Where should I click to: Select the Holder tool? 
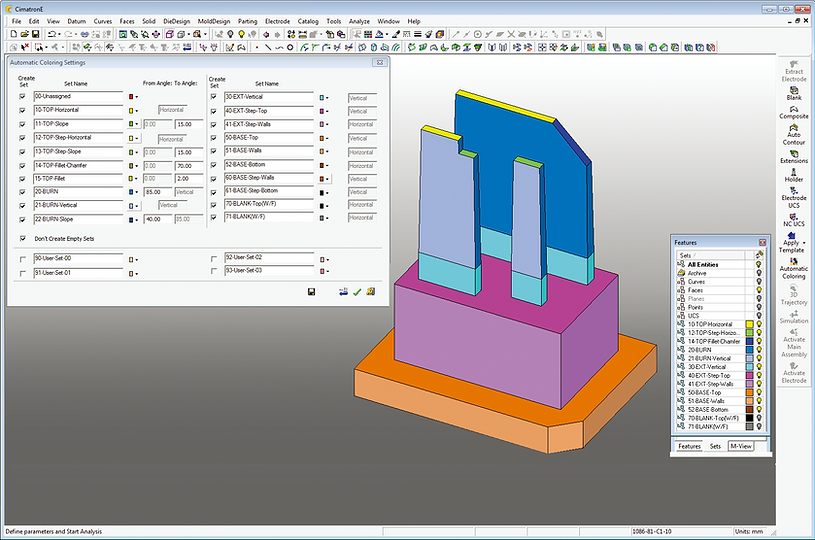[x=794, y=175]
